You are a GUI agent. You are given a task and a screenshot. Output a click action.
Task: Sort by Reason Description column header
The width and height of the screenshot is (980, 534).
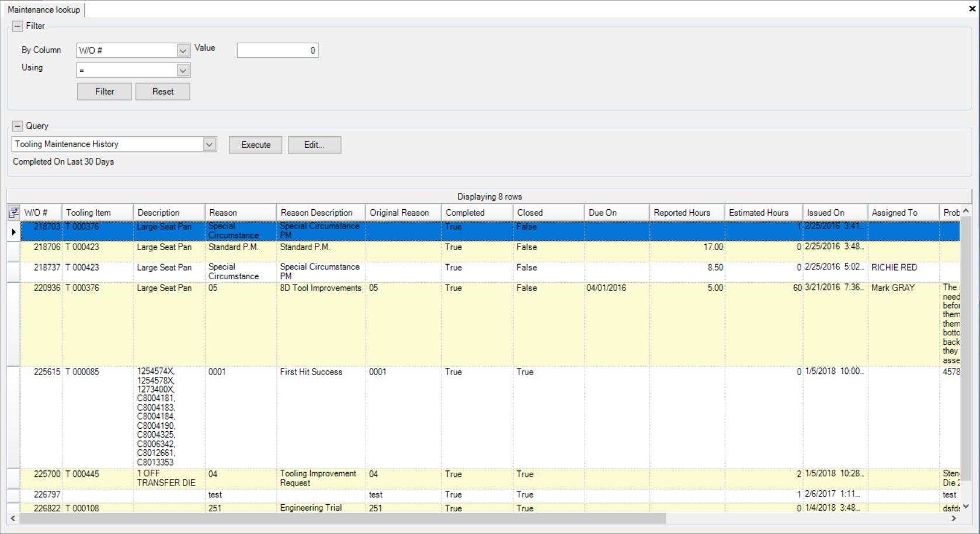[321, 213]
